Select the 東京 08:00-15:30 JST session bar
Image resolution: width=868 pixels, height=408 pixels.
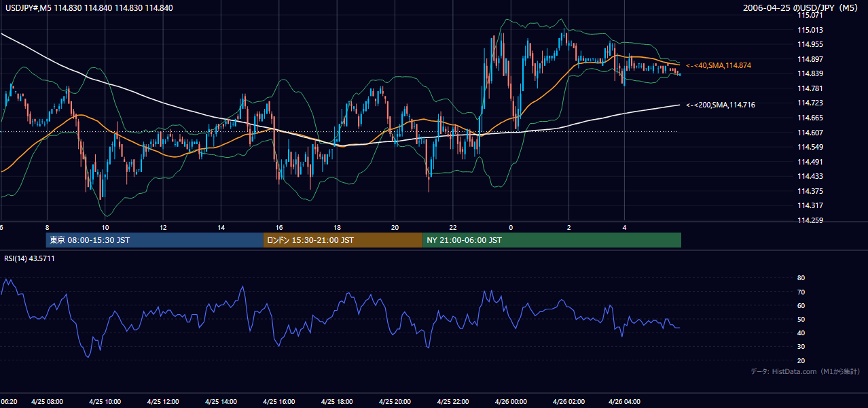tap(154, 240)
